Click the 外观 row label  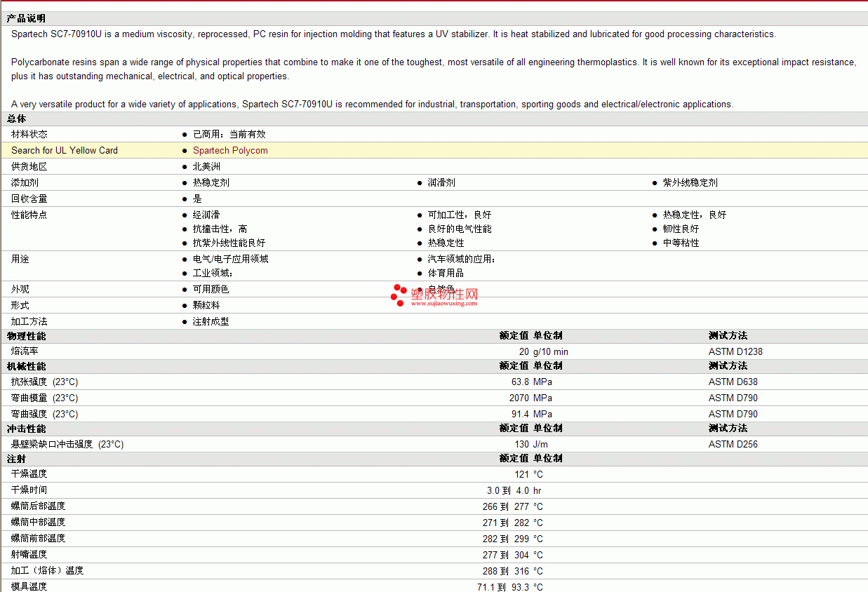coord(20,289)
